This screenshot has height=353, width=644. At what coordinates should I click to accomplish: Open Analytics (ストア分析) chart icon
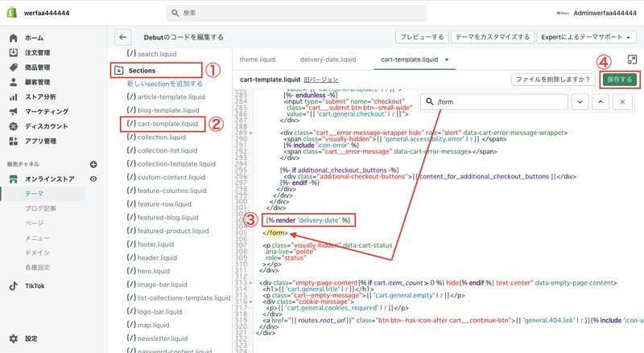(13, 96)
